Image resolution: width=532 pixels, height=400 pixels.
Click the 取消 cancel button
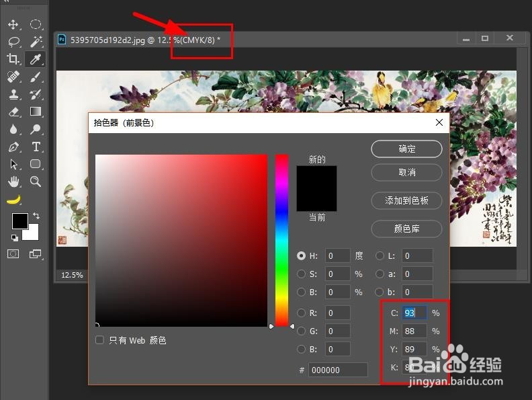(406, 173)
